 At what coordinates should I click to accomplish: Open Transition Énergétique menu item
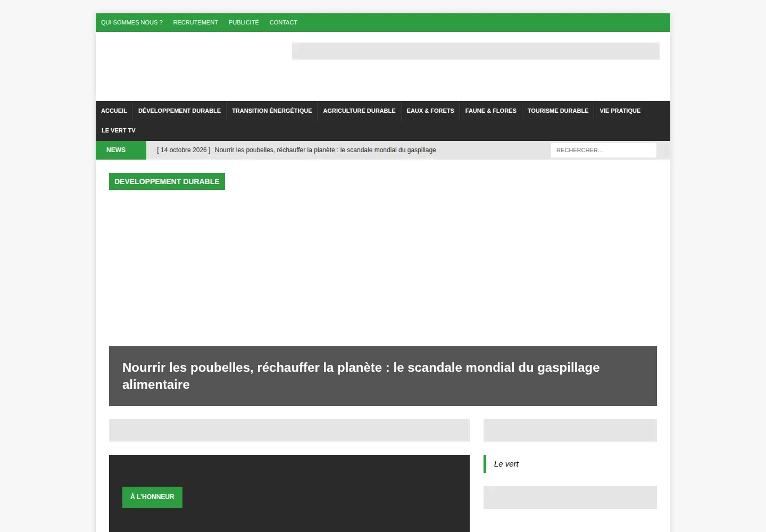coord(272,111)
